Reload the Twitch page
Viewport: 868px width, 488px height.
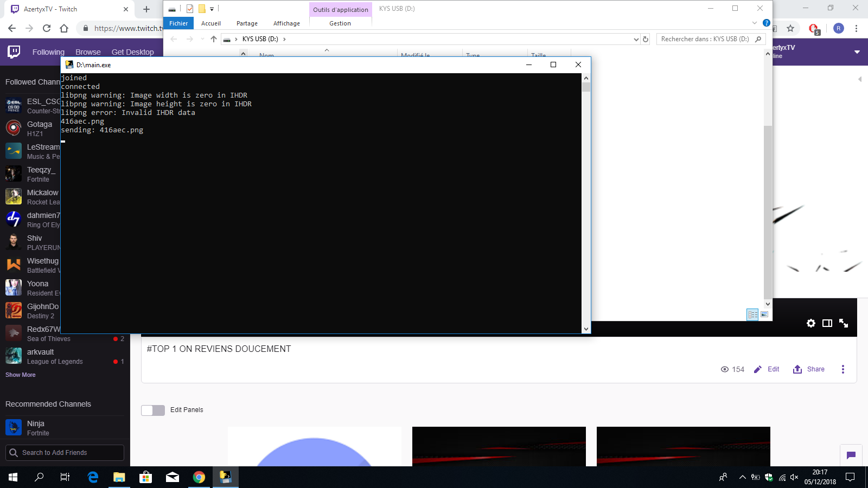click(47, 28)
